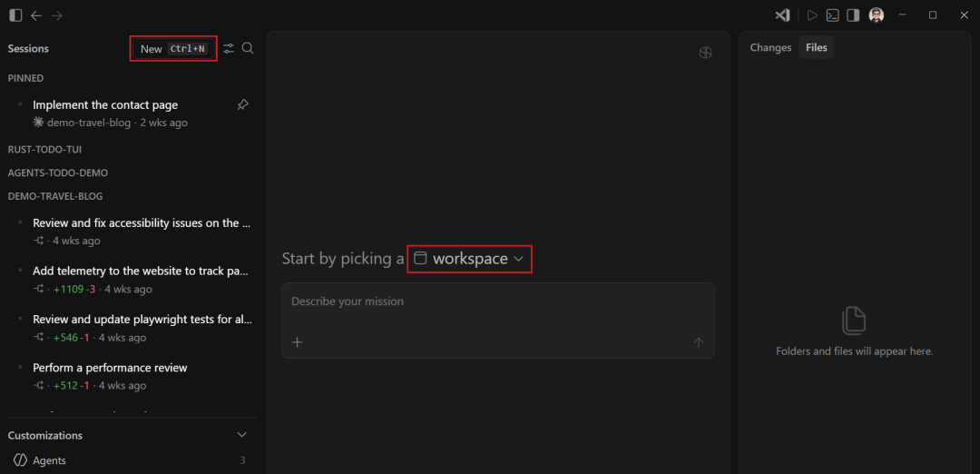
Task: Go back with the left arrow
Action: 36,15
